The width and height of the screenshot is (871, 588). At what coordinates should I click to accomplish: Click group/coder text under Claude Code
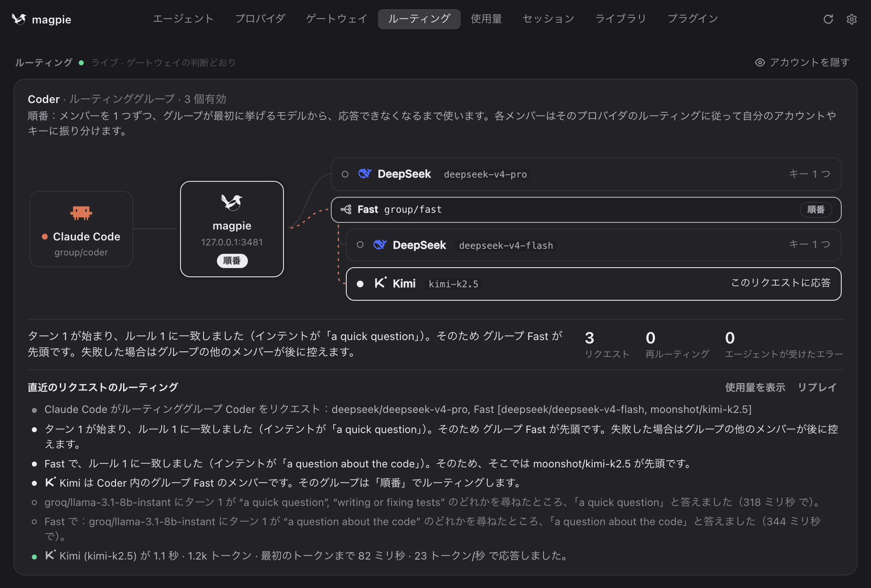point(81,252)
